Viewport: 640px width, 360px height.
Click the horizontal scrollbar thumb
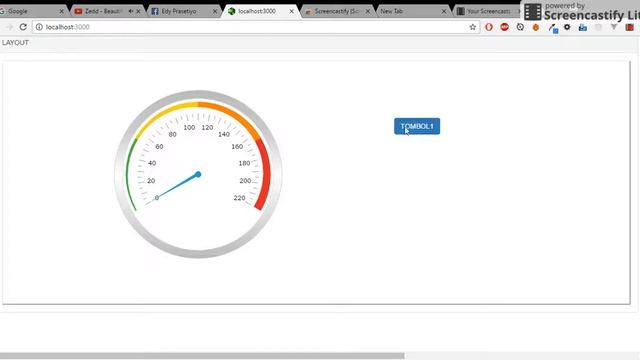point(202,356)
